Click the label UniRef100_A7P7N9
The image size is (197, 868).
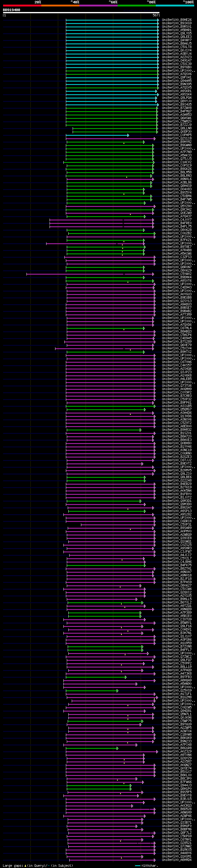[177, 152]
